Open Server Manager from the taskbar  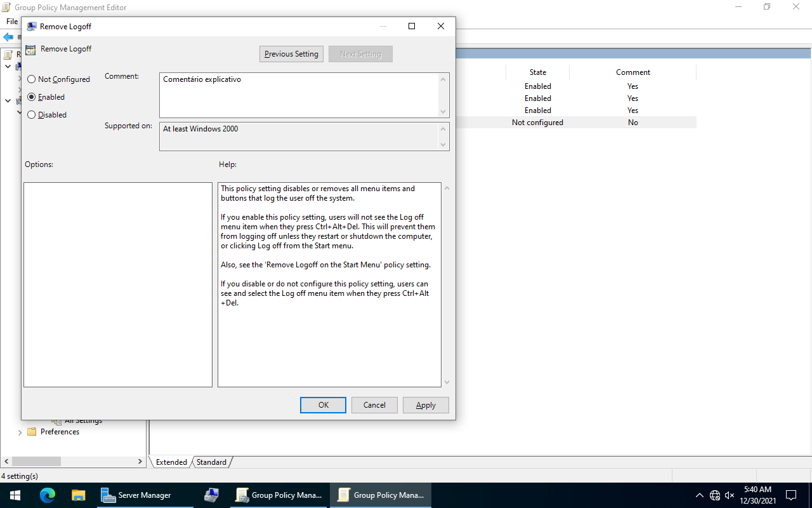[136, 495]
